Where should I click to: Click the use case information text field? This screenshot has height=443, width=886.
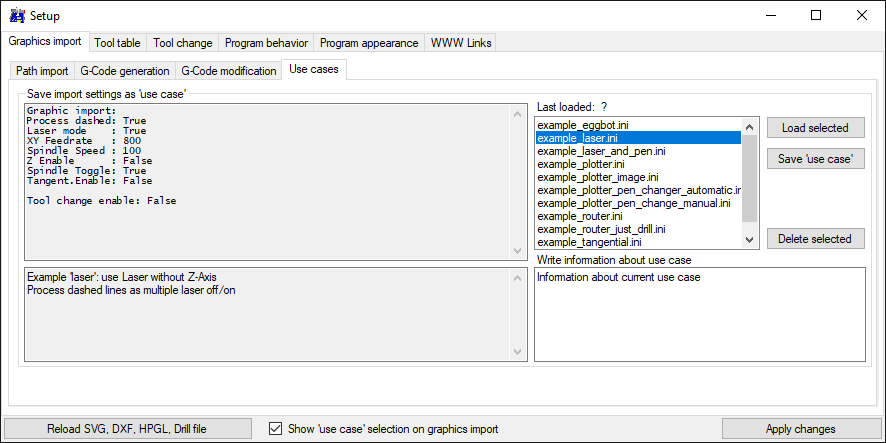699,315
